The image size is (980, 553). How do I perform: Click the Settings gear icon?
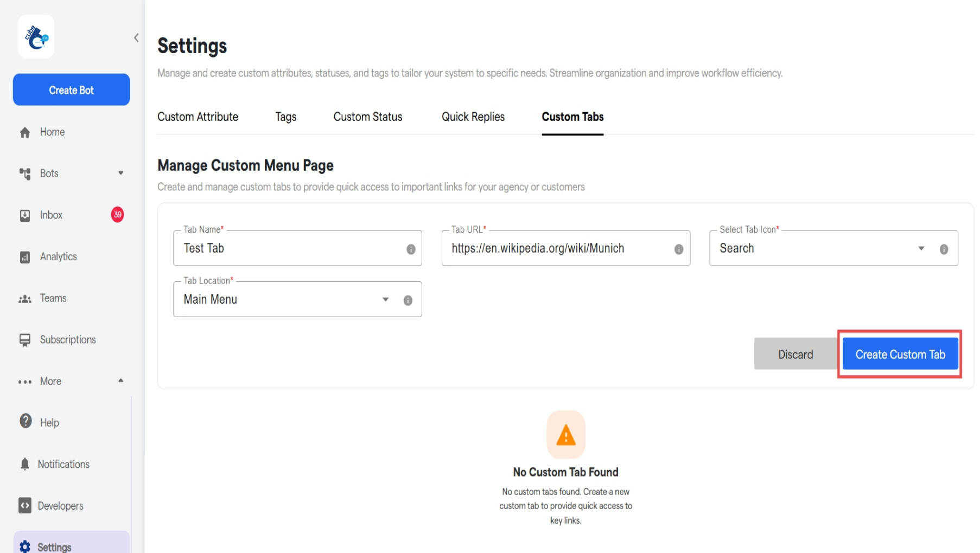coord(25,546)
